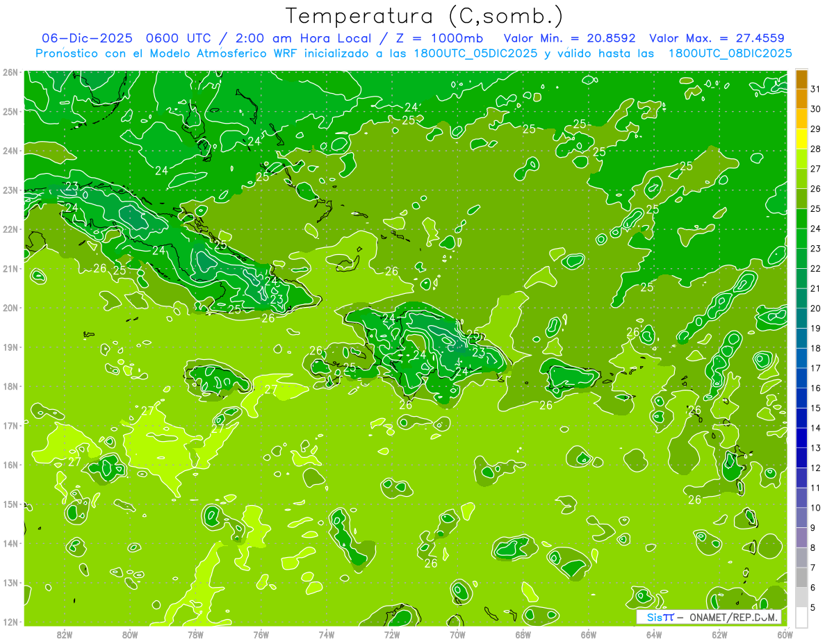
Task: Click the "16N" latitude axis label
Action: 10,465
